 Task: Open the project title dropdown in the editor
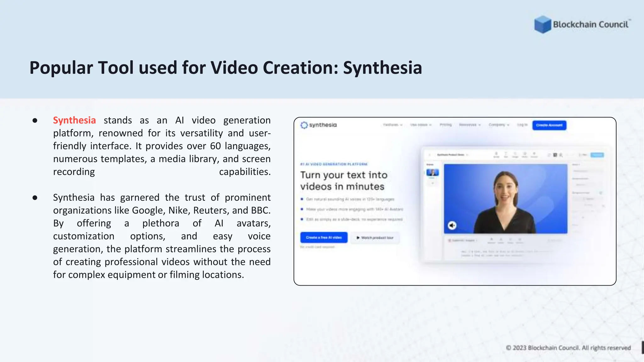pos(452,155)
